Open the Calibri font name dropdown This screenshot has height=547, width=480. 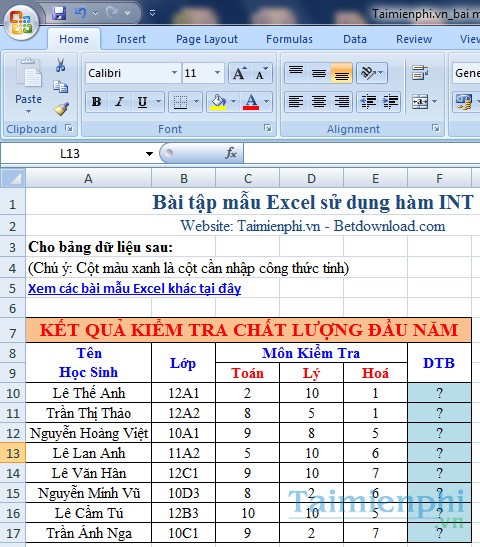(174, 73)
